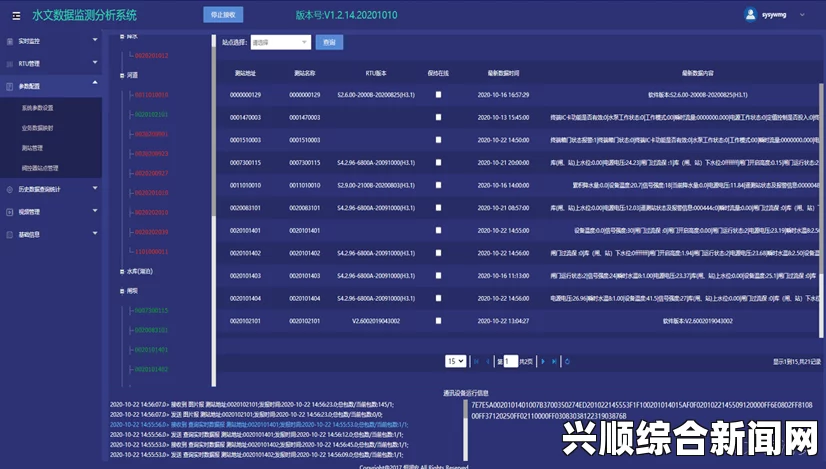826x469 pixels.
Task: Click RTU version cell S2.6.00-2000B-20200825(H3.1)
Action: (376, 95)
